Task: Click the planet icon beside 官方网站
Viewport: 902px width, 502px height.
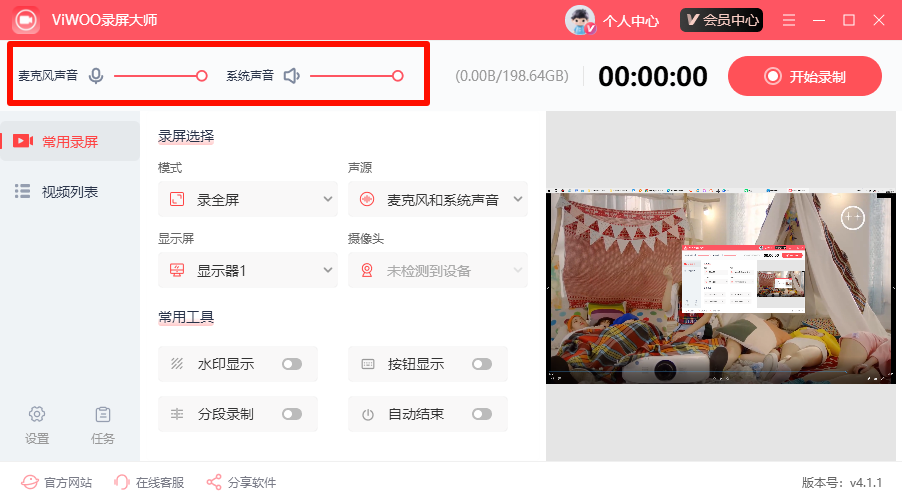Action: pyautogui.click(x=30, y=482)
